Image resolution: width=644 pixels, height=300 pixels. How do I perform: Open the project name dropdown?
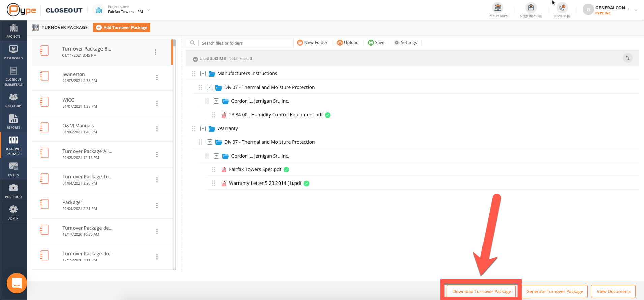149,10
